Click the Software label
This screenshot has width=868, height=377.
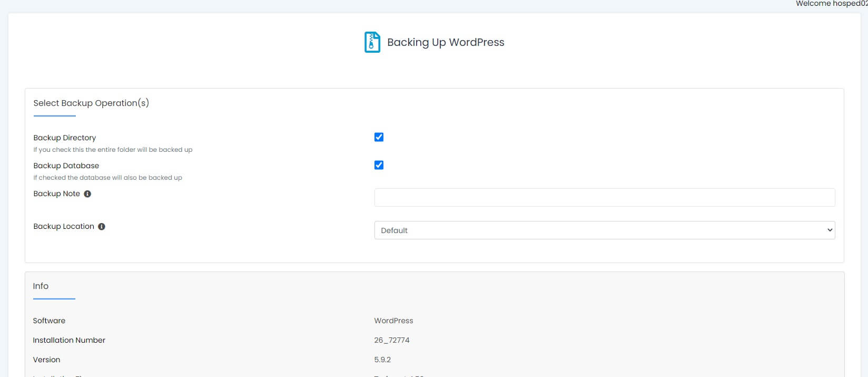point(49,321)
